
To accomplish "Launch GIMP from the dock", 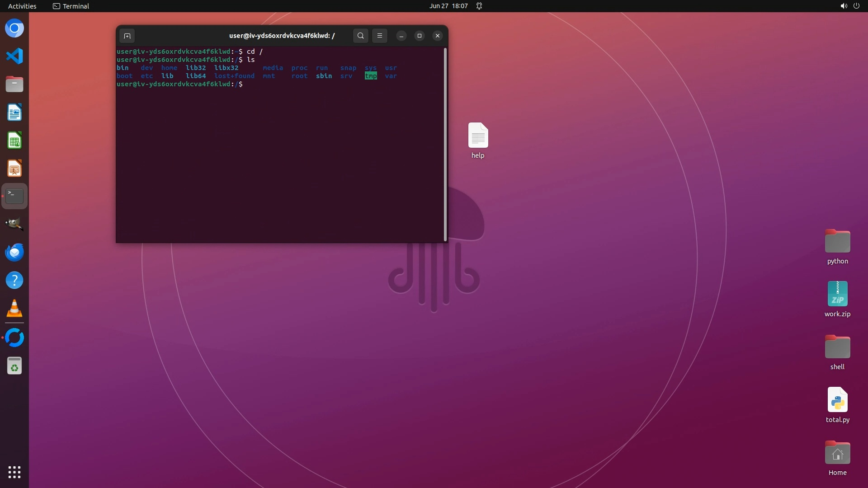I will pyautogui.click(x=14, y=224).
